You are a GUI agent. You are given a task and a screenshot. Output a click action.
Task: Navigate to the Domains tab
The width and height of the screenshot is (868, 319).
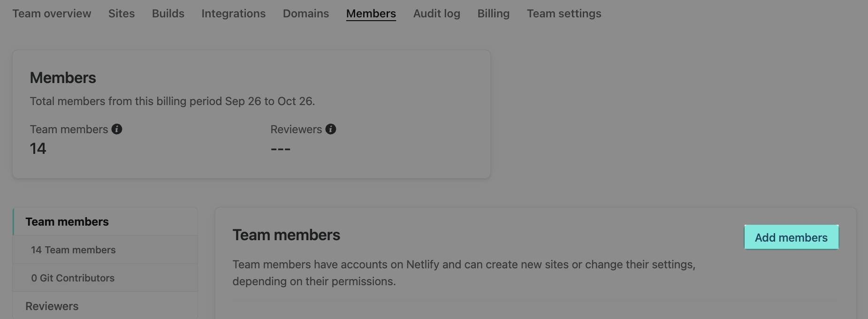[x=306, y=14]
